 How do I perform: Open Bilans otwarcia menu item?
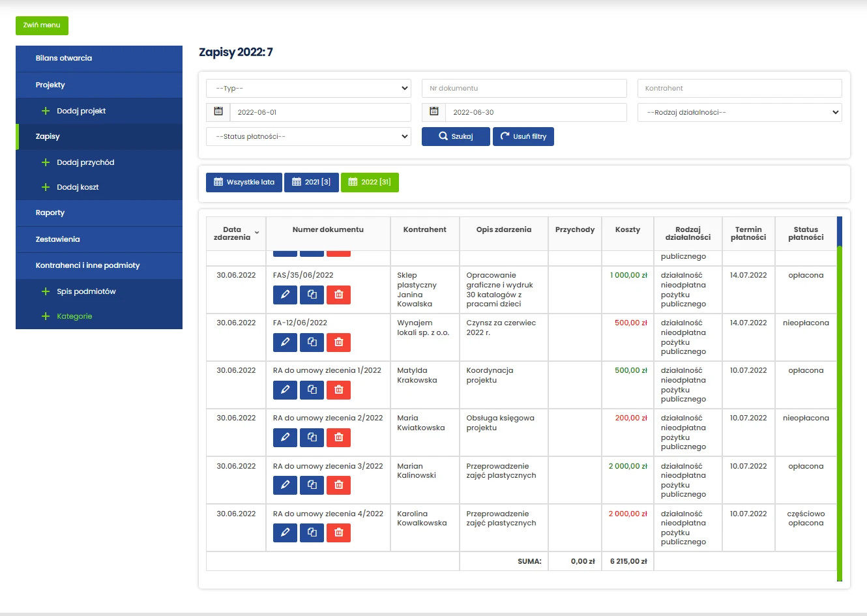pos(99,58)
